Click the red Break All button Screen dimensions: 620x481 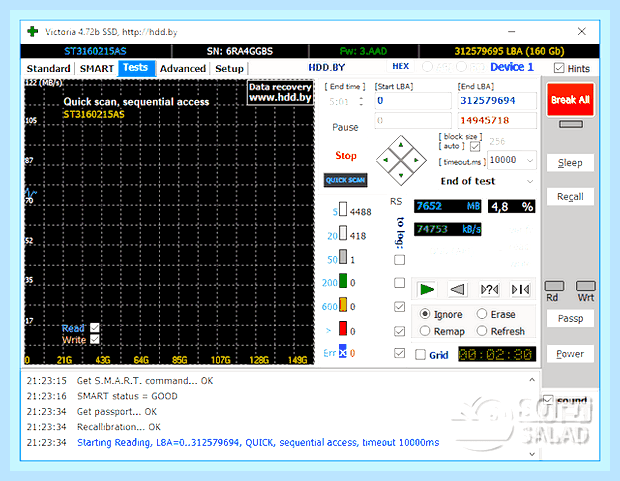point(570,99)
